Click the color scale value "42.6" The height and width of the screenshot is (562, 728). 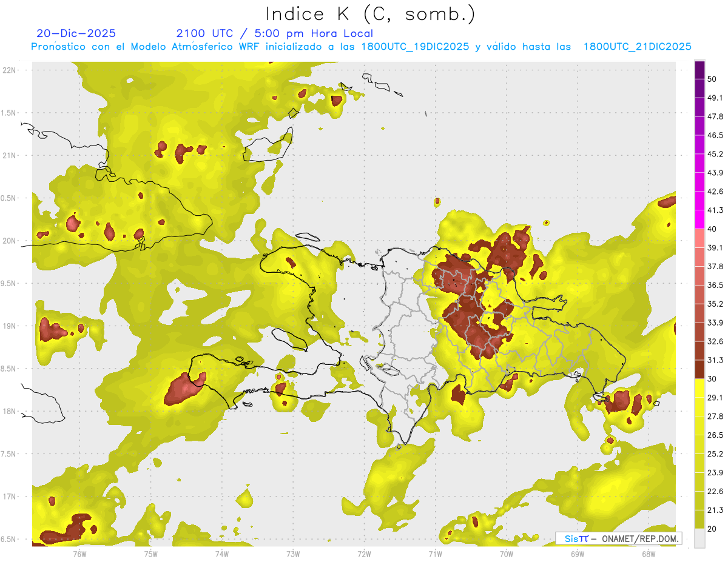click(x=715, y=192)
